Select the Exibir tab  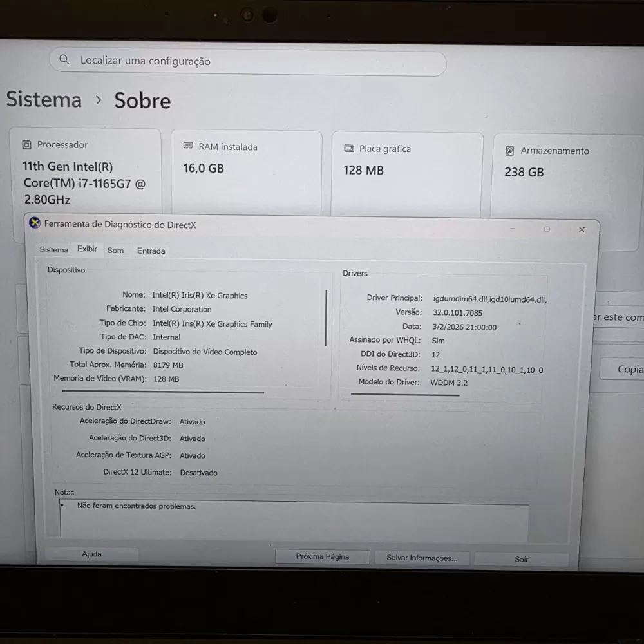coord(87,249)
